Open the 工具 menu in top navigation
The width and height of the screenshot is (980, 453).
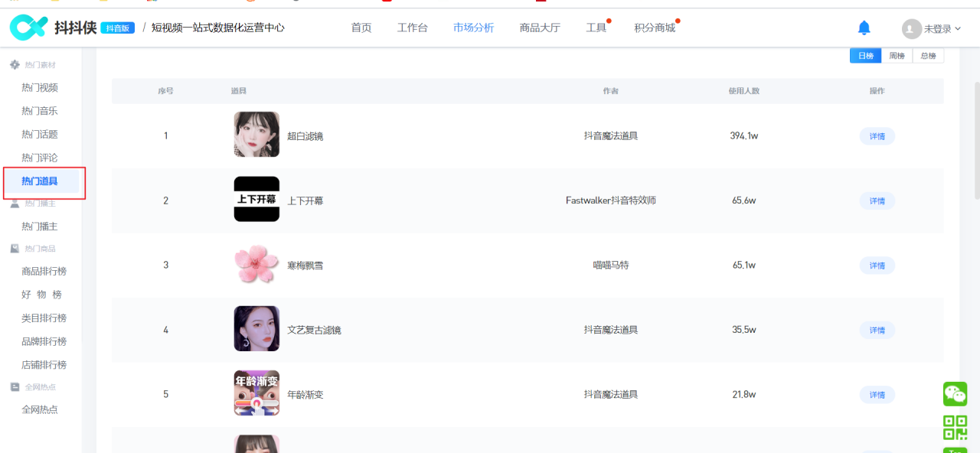(x=596, y=28)
